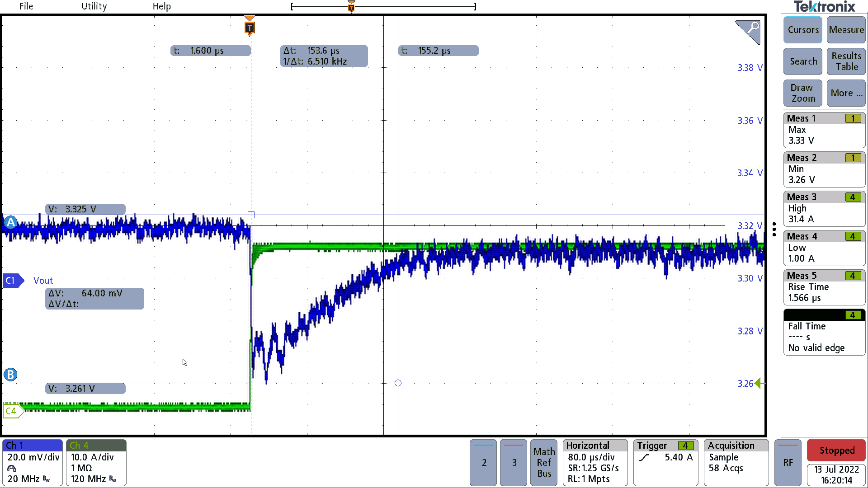Click the Stopped run/stop button
Viewport: 868px width, 488px height.
[x=836, y=450]
